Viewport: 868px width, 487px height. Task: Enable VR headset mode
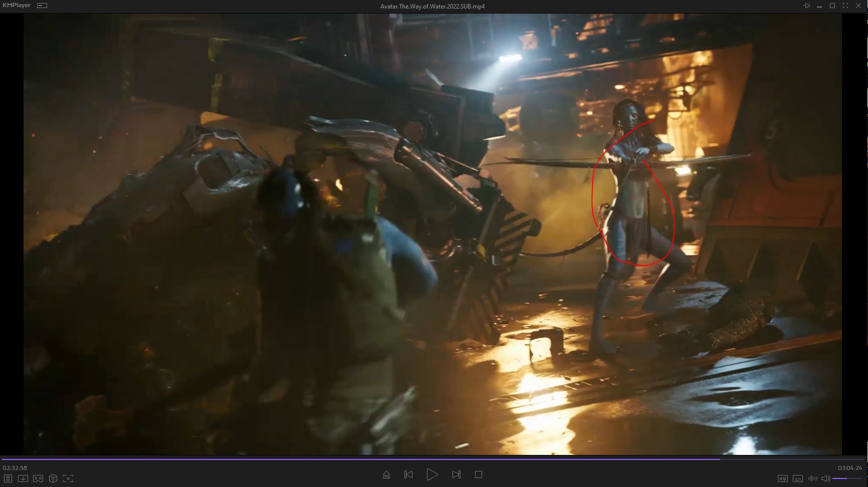(x=38, y=478)
